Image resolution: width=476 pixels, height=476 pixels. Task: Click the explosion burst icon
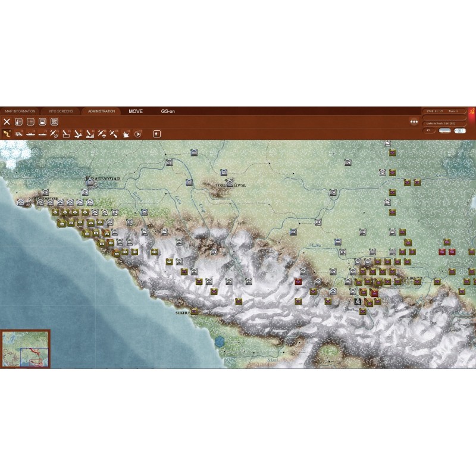coord(126,134)
